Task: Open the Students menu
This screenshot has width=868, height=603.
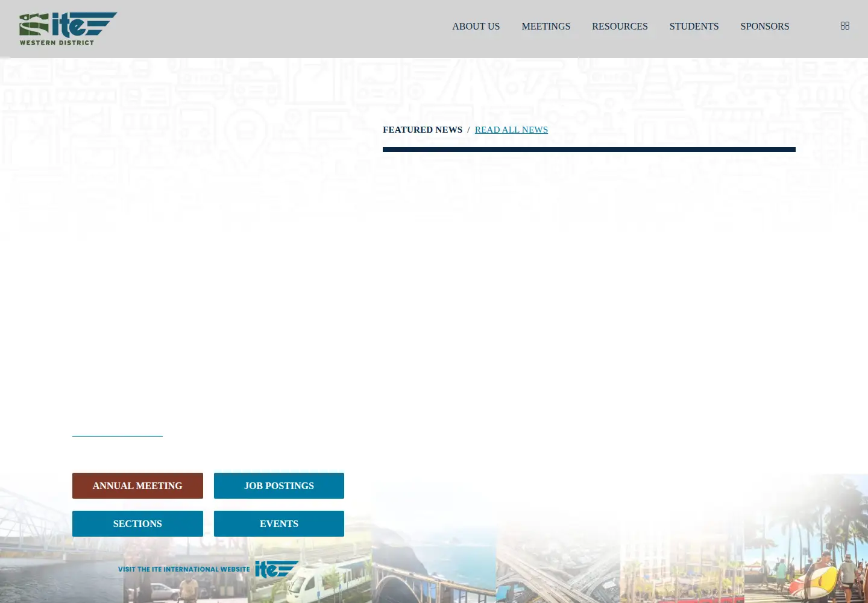Action: click(694, 27)
